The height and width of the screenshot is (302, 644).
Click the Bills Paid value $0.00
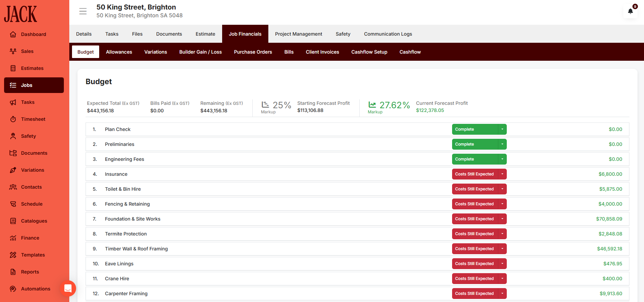[157, 111]
